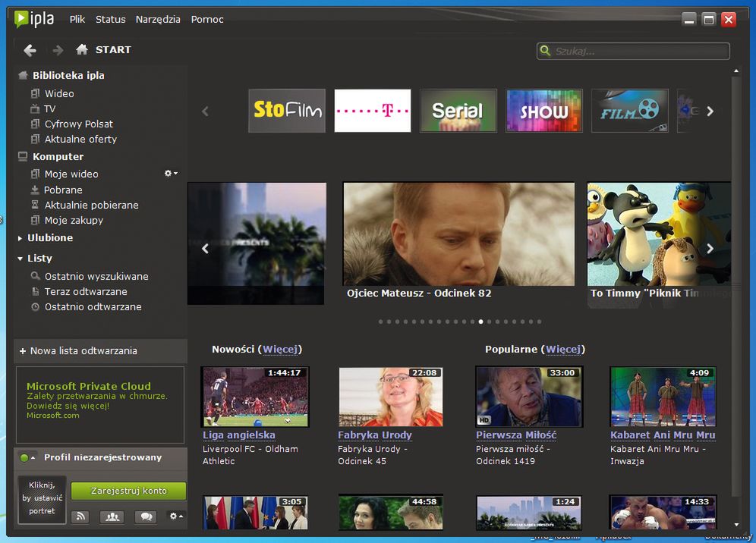Open Pobrane downloads list
This screenshot has height=543, width=756.
coord(63,190)
